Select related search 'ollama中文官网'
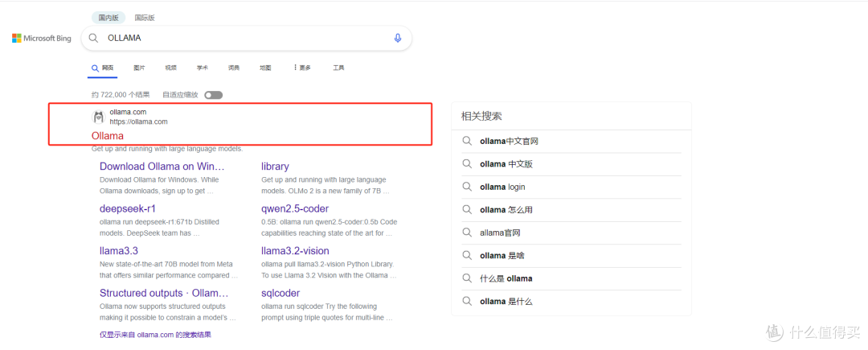 click(x=510, y=142)
